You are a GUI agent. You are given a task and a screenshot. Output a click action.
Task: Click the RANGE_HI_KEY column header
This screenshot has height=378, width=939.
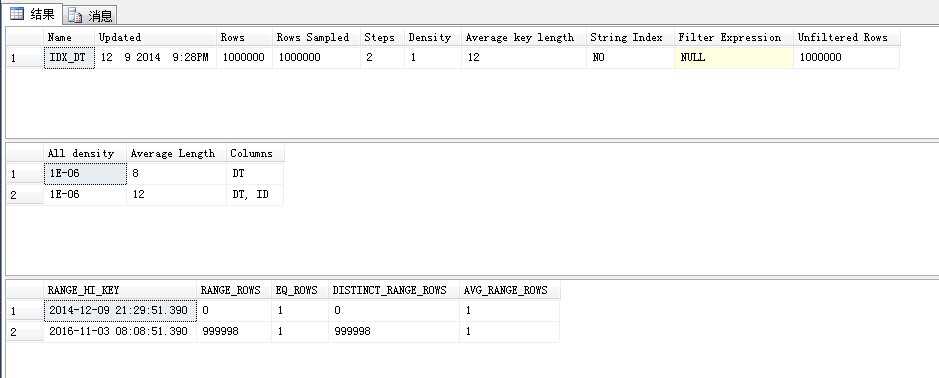coord(120,290)
